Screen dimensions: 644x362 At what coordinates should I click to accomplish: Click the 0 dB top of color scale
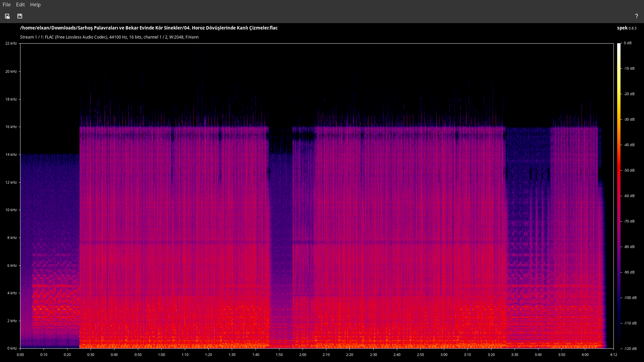(628, 43)
